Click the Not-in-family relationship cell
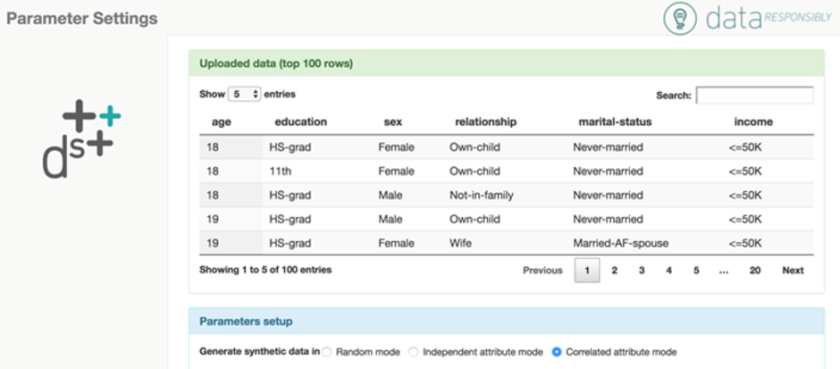 coord(481,195)
